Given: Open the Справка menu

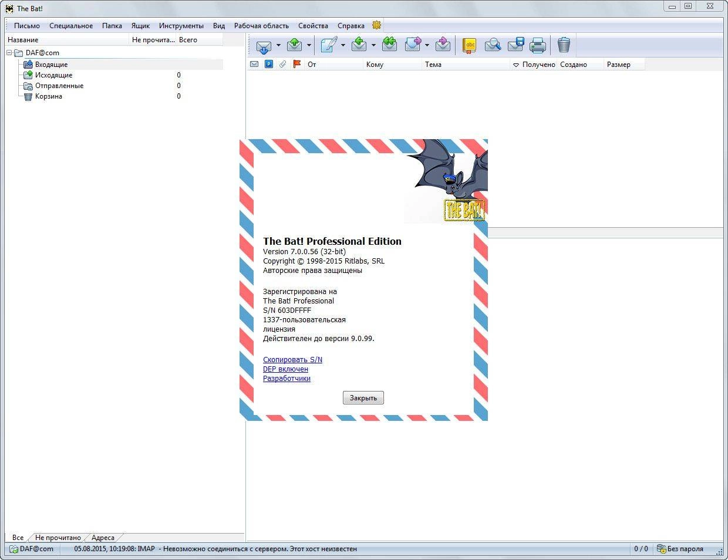Looking at the screenshot, I should [x=351, y=26].
